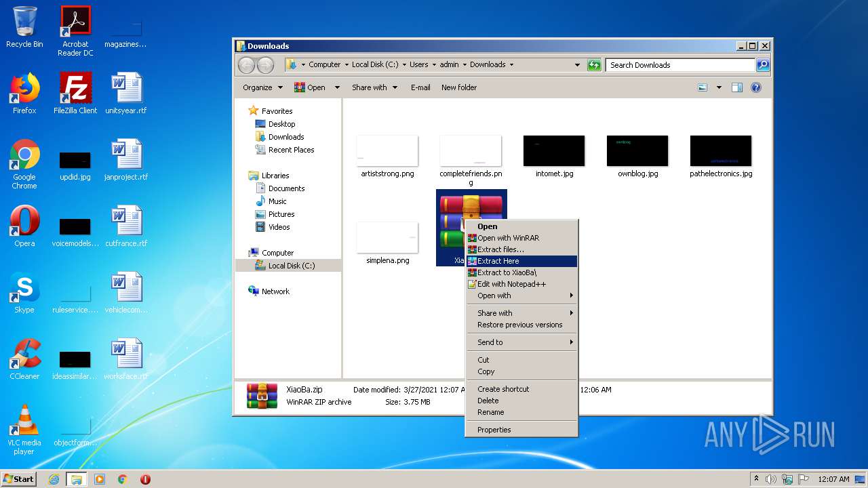Launch CCleaner desktop shortcut

pyautogui.click(x=24, y=359)
